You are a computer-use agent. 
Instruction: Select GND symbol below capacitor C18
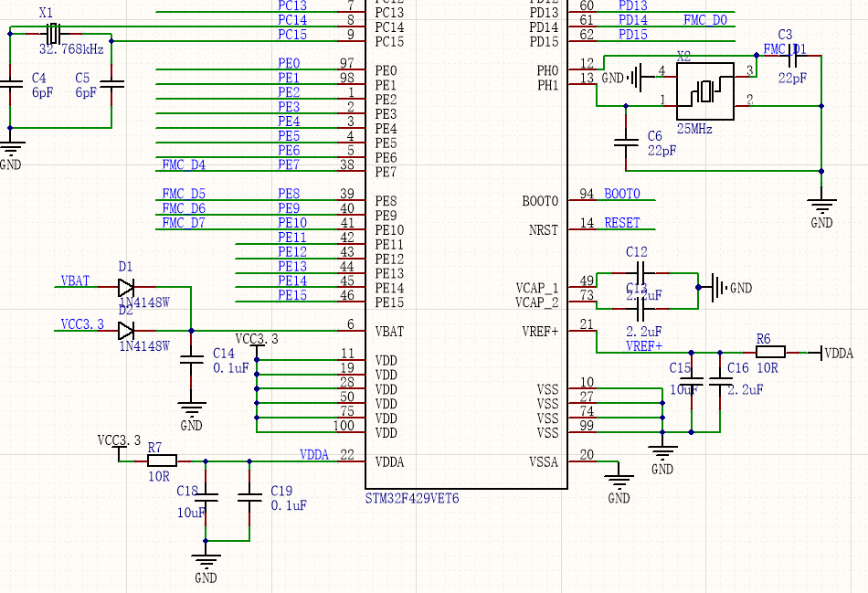tap(206, 566)
